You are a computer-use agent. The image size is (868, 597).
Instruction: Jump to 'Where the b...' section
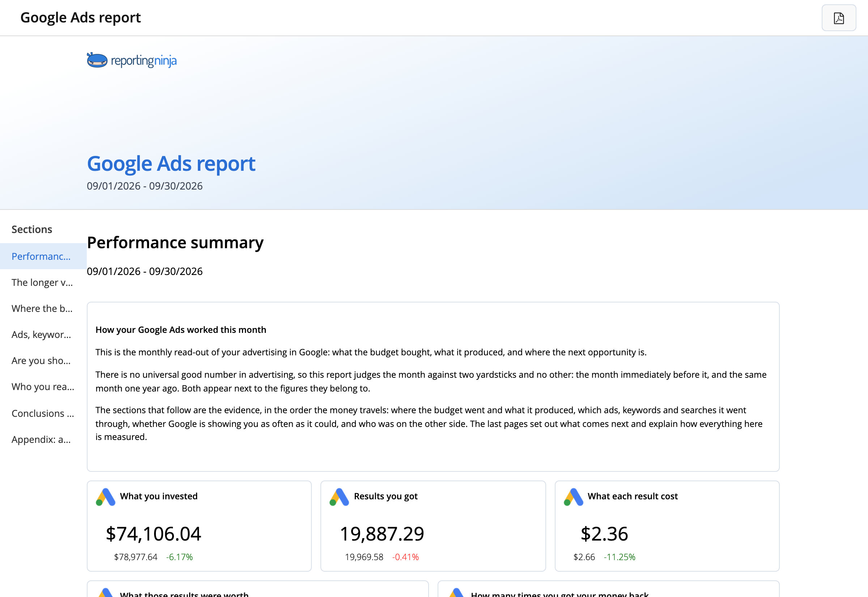point(43,309)
